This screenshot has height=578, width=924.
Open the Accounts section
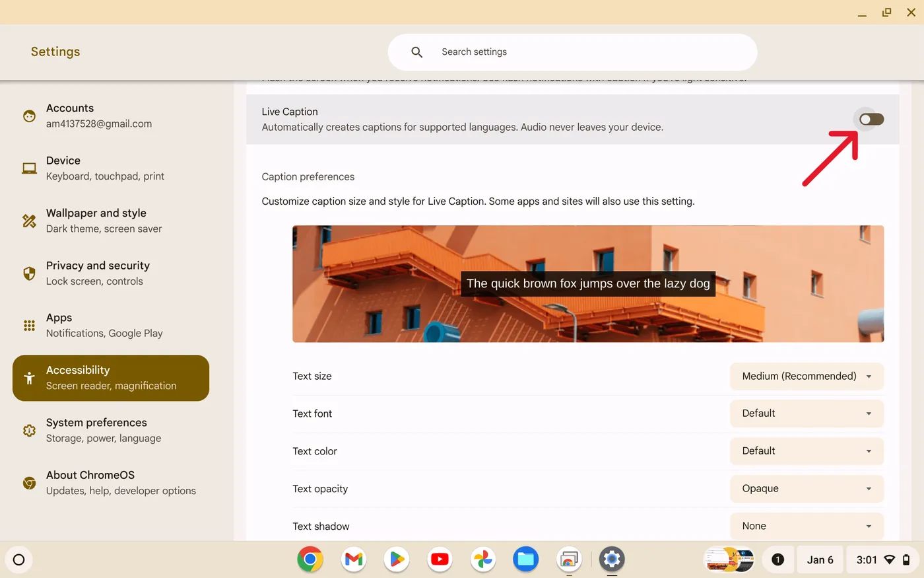[x=111, y=116]
